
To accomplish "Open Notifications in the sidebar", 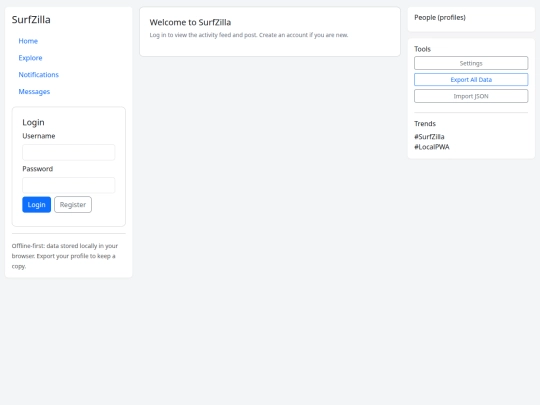I will 39,75.
